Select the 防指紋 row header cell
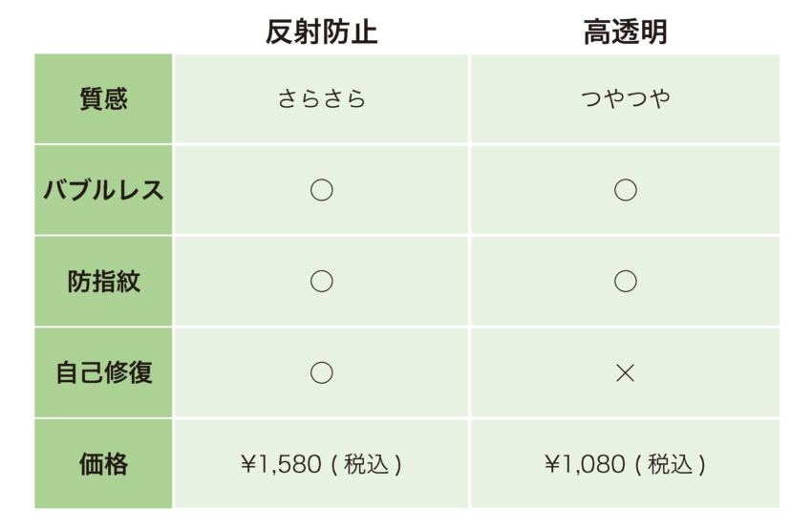Viewport: 812px width, 530px height. (x=103, y=282)
